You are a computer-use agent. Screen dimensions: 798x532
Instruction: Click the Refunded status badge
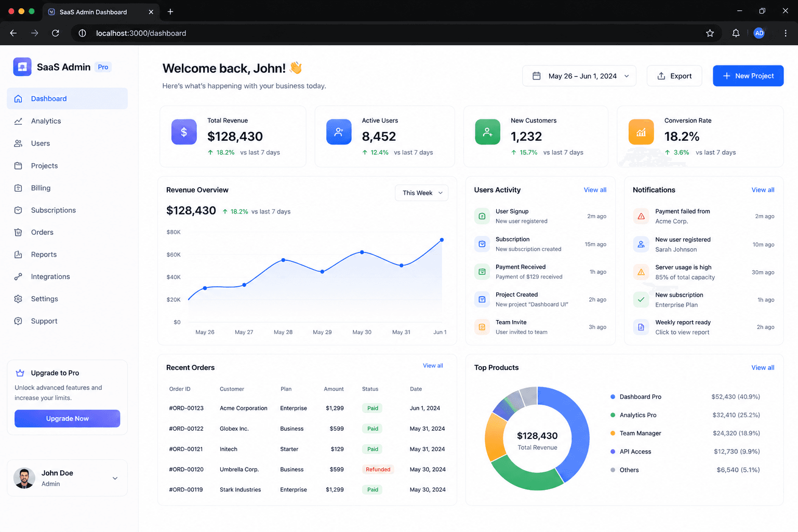tap(378, 470)
